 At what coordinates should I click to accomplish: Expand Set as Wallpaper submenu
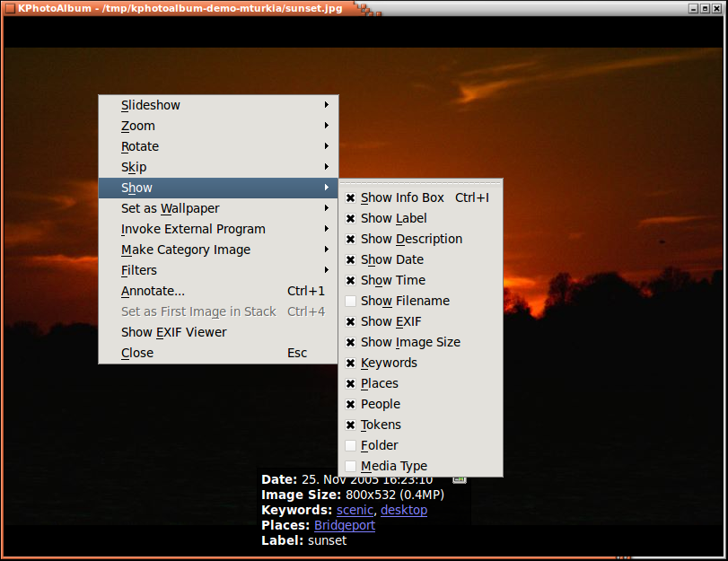(218, 208)
